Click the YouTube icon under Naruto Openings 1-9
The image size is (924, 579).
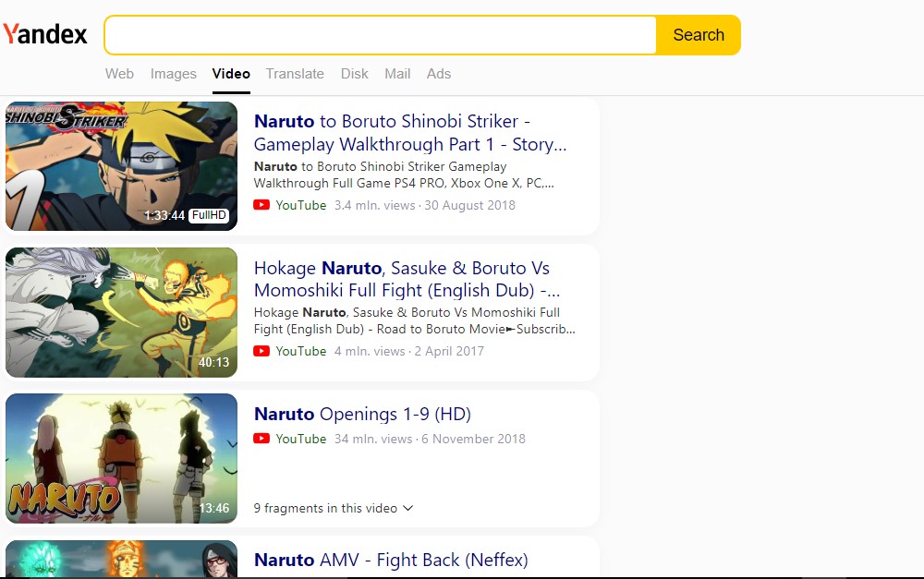click(x=261, y=439)
